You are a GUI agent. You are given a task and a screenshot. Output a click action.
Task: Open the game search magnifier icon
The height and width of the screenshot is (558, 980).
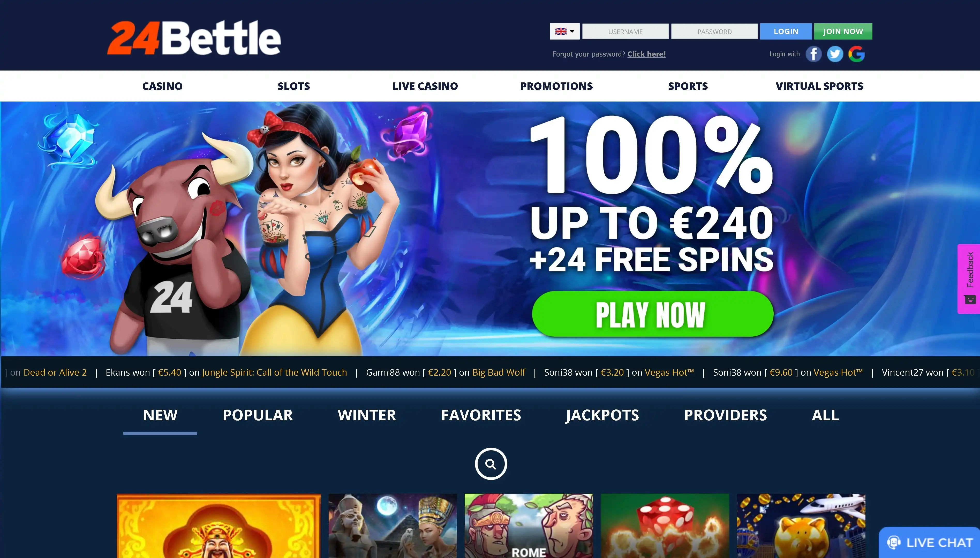point(491,464)
